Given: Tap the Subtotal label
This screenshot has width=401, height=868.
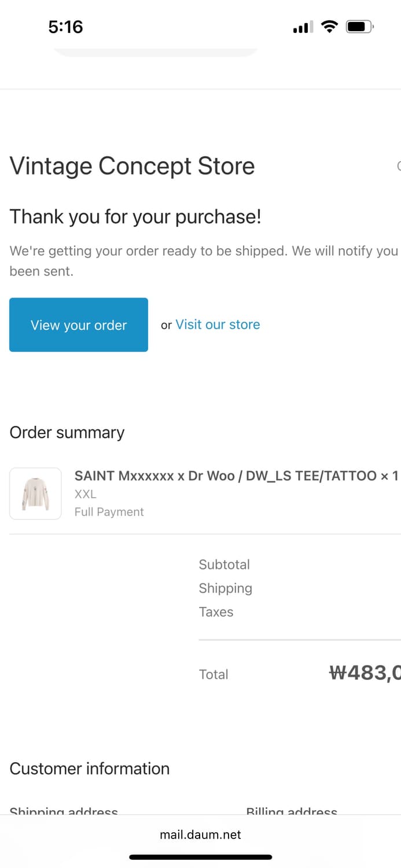Looking at the screenshot, I should [x=225, y=564].
